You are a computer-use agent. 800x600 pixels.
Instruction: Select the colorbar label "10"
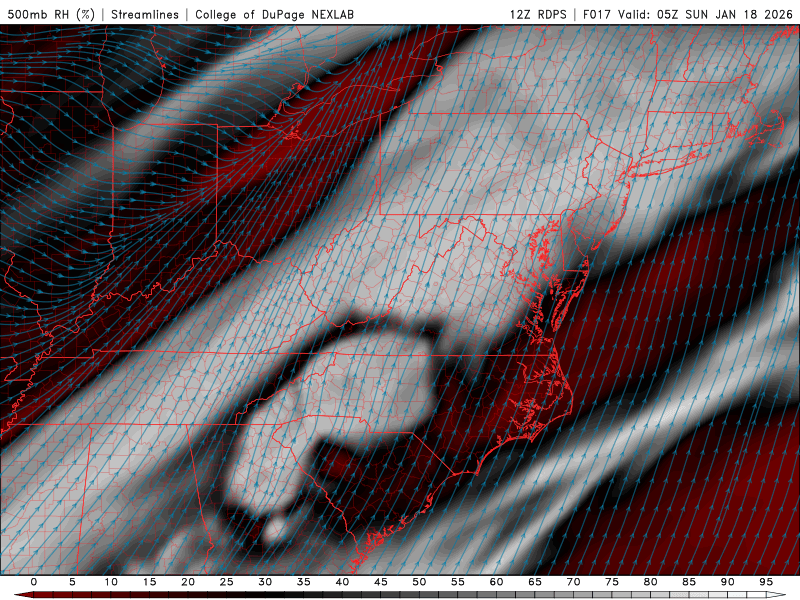[x=111, y=582]
